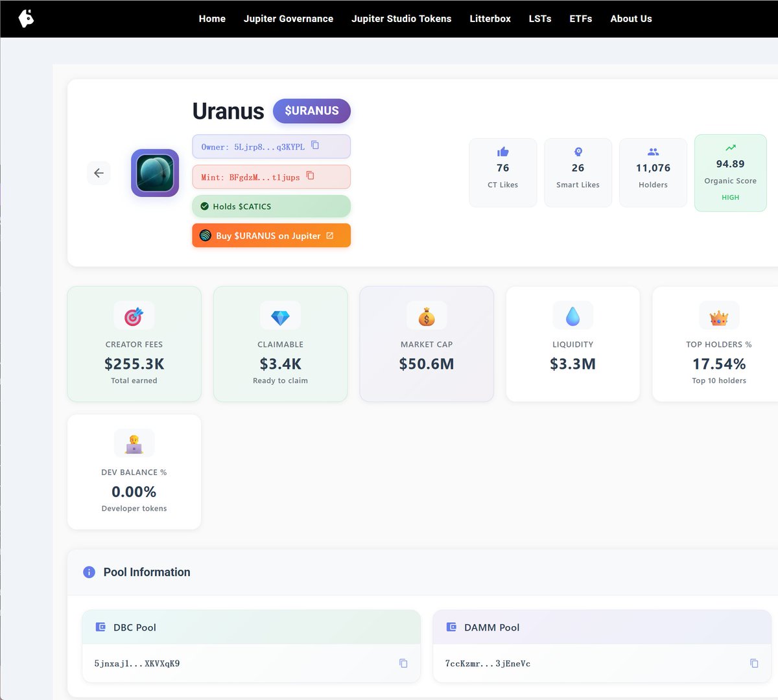
Task: Click the 26 Smart Likes count
Action: click(578, 168)
